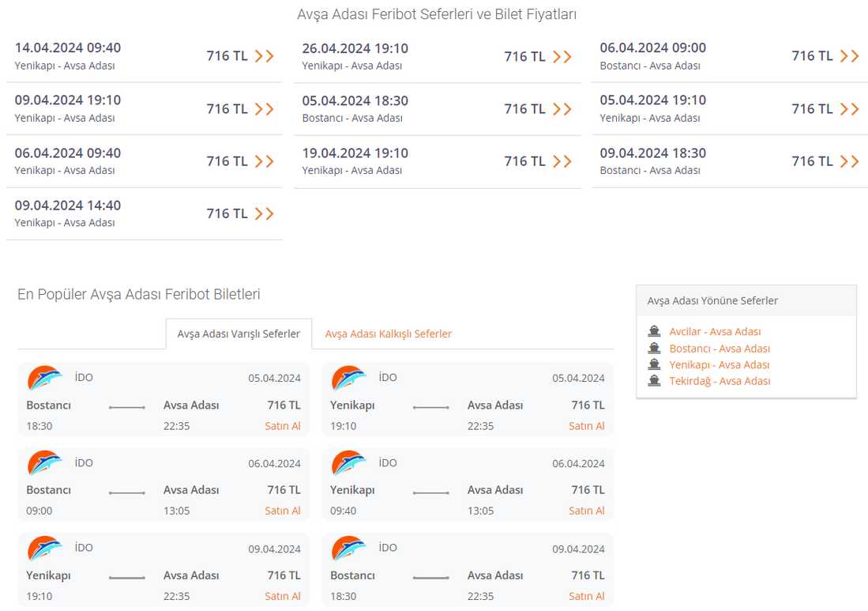Viewport: 868px width, 611px height.
Task: Click the İDO logo on the 05.04.2024 Bostancı card
Action: click(x=44, y=379)
